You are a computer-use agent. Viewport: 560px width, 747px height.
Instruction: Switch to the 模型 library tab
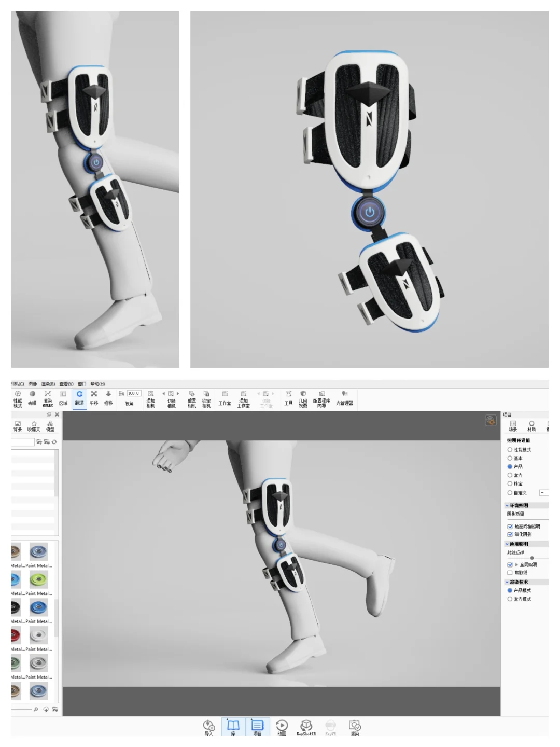(50, 426)
